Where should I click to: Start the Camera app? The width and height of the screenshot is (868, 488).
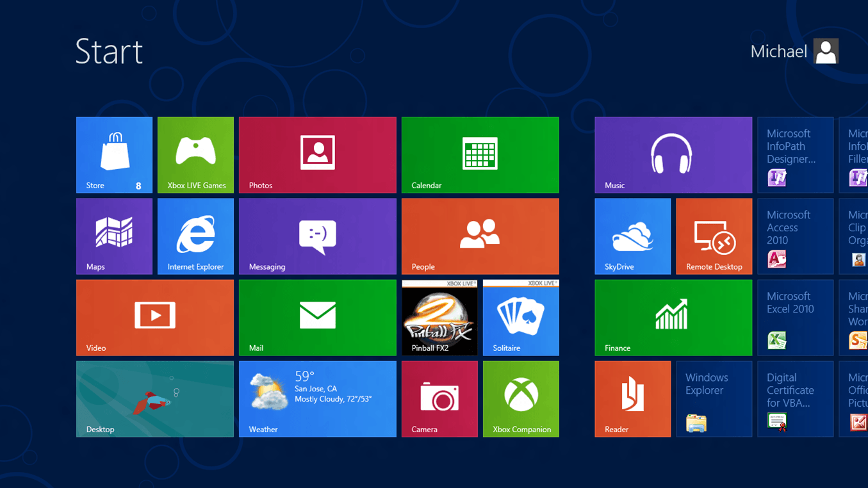coord(439,398)
